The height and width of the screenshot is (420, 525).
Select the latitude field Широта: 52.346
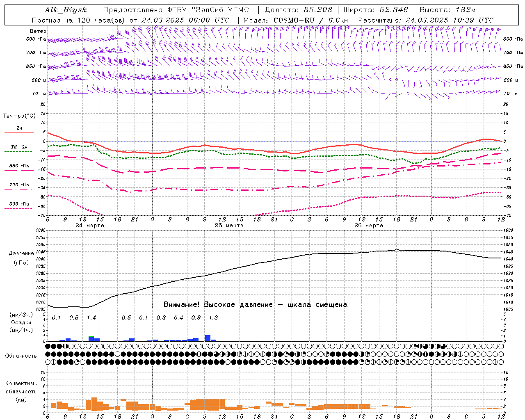(376, 10)
